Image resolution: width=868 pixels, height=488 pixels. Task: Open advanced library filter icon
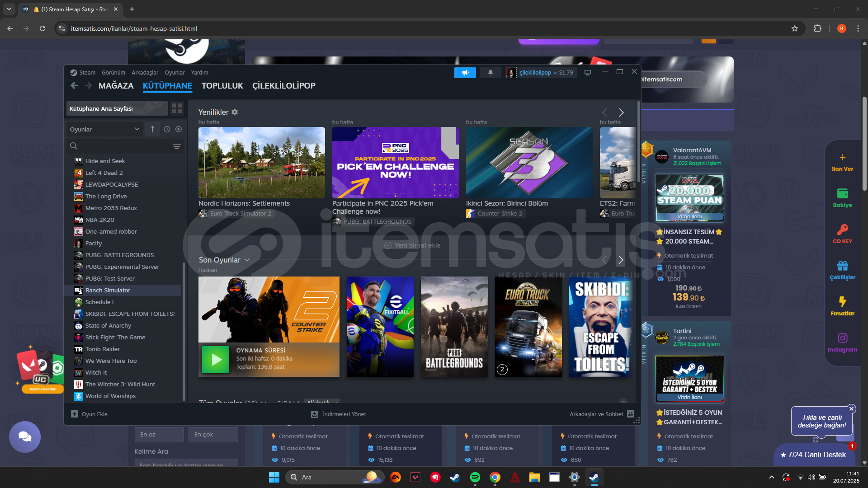tap(177, 146)
